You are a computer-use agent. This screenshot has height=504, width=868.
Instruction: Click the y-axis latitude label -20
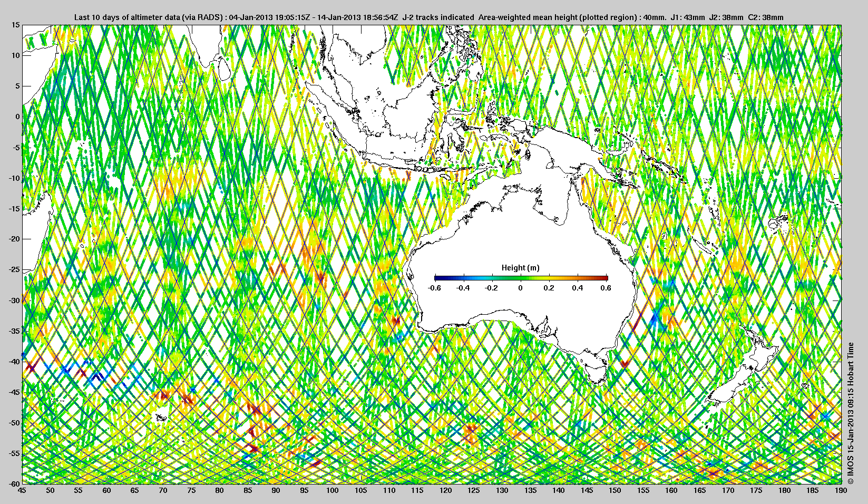(x=15, y=239)
